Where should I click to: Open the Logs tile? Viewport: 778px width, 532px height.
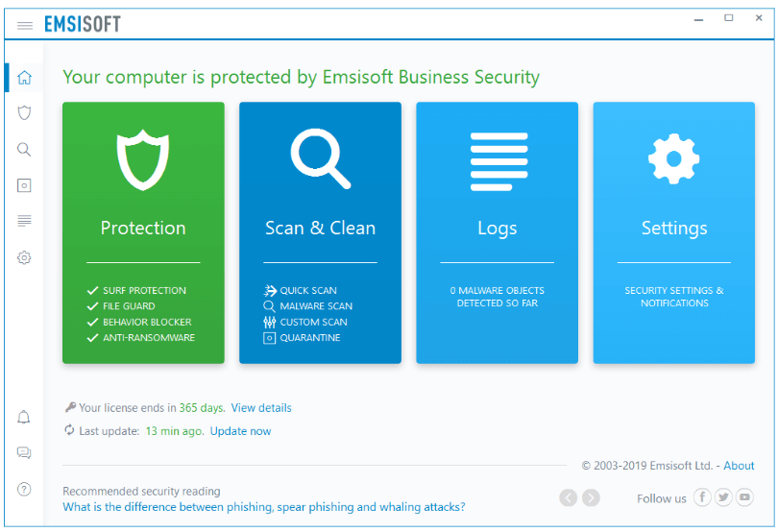498,232
